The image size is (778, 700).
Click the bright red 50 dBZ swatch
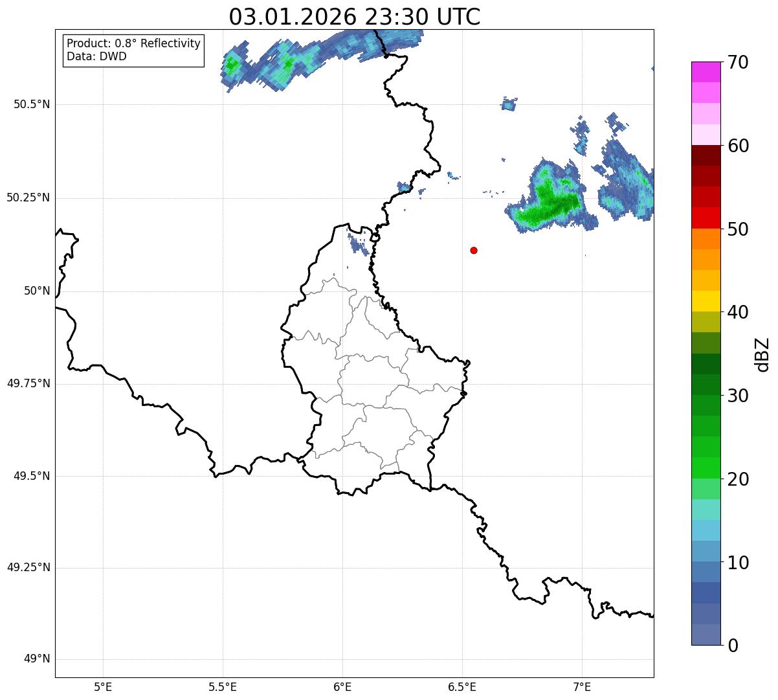(x=706, y=218)
